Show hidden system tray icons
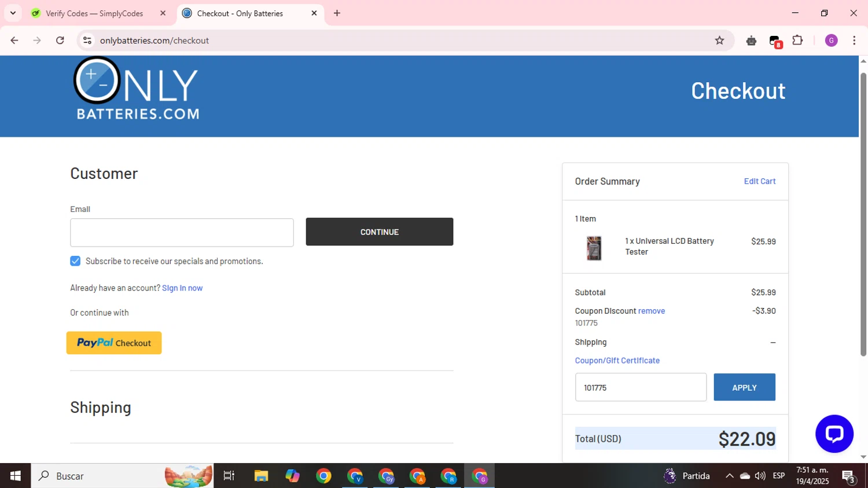 point(730,476)
